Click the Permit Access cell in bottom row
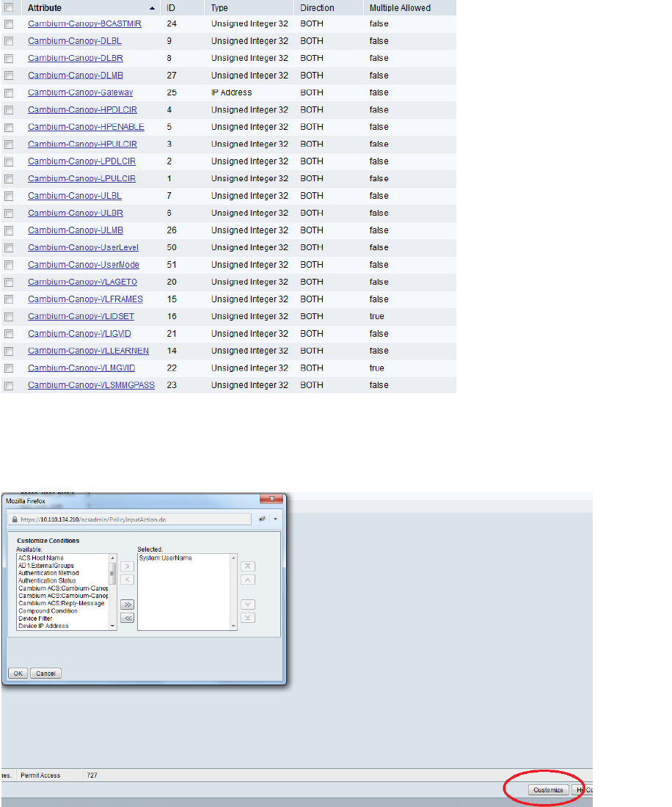This screenshot has height=807, width=672. pyautogui.click(x=40, y=775)
